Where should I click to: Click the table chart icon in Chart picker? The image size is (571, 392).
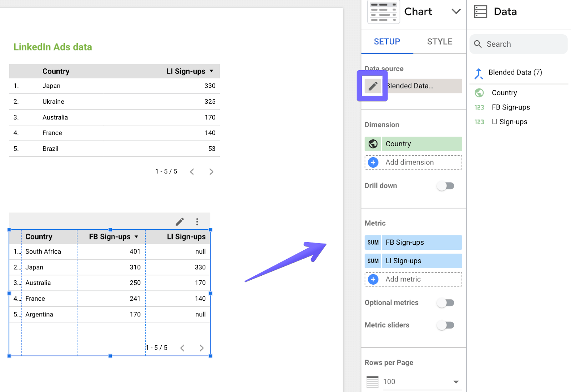(383, 11)
